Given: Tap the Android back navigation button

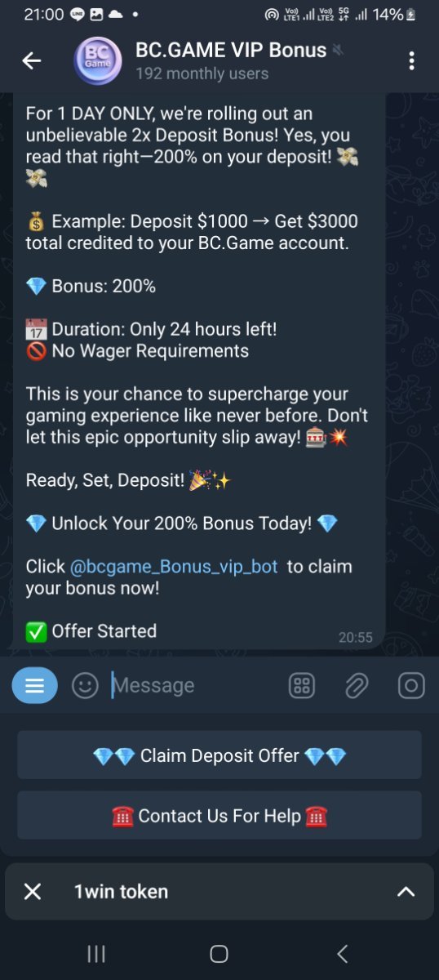Looking at the screenshot, I should pyautogui.click(x=343, y=953).
